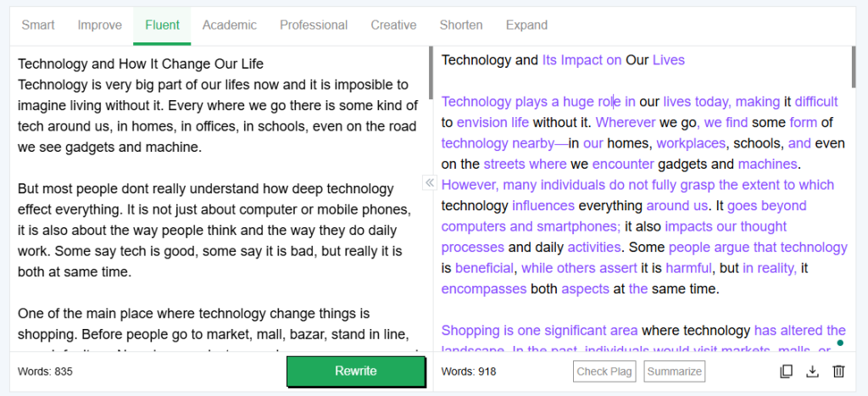The height and width of the screenshot is (396, 868).
Task: Open the Expand tab
Action: (x=526, y=25)
